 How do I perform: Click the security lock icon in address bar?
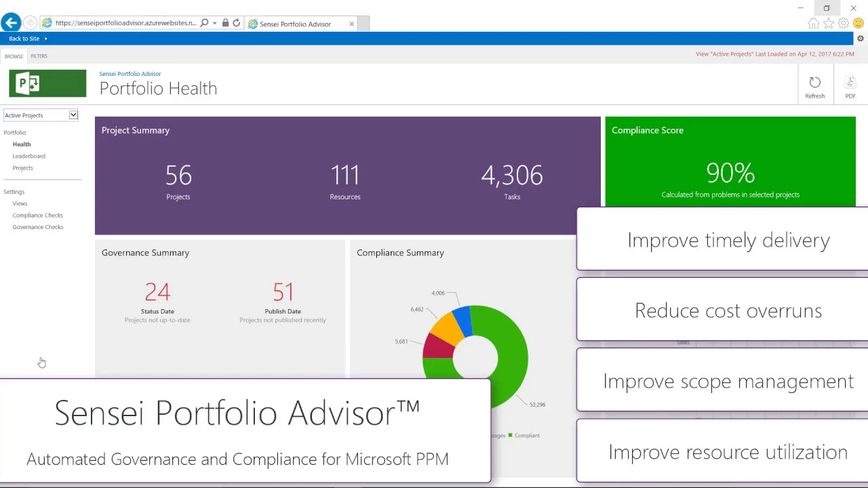click(225, 23)
